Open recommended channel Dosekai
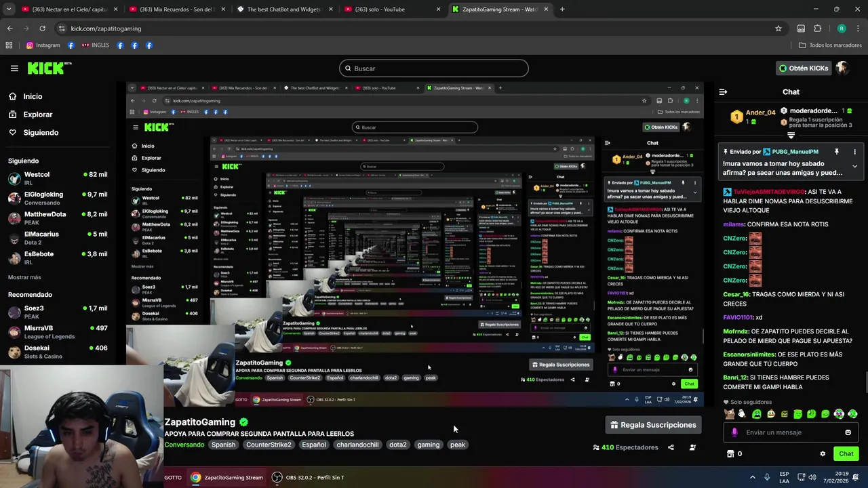The width and height of the screenshot is (868, 488). click(x=58, y=352)
